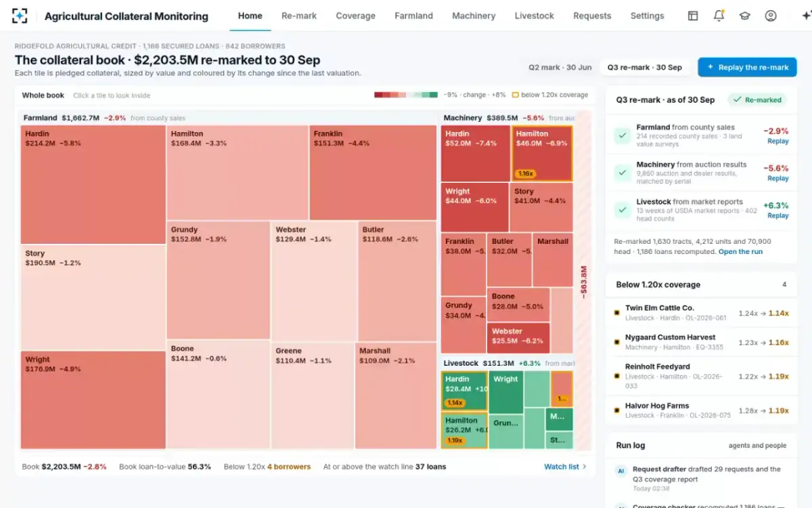812x508 pixels.
Task: Select the Farmland Webster $129.4M tile
Action: coord(314,280)
